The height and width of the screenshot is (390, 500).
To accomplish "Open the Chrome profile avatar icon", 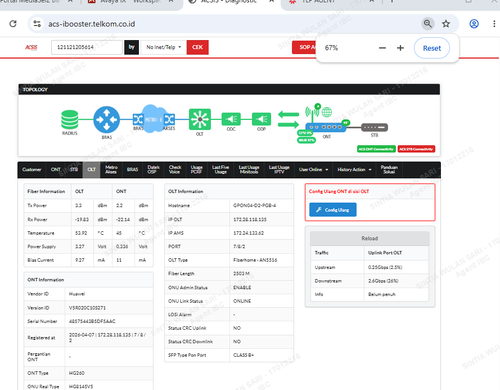I will pyautogui.click(x=474, y=24).
